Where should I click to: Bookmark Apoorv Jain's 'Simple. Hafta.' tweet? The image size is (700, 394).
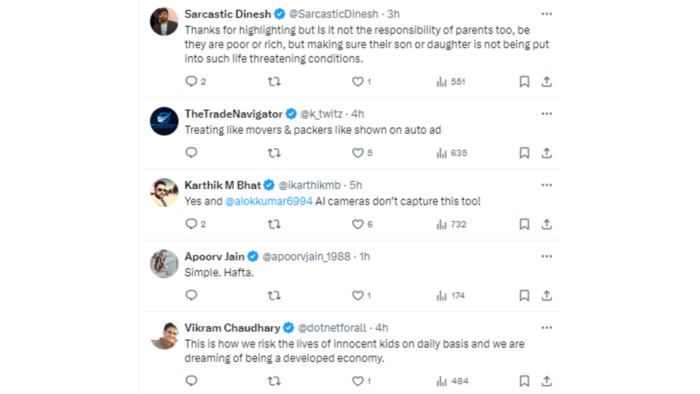[524, 295]
